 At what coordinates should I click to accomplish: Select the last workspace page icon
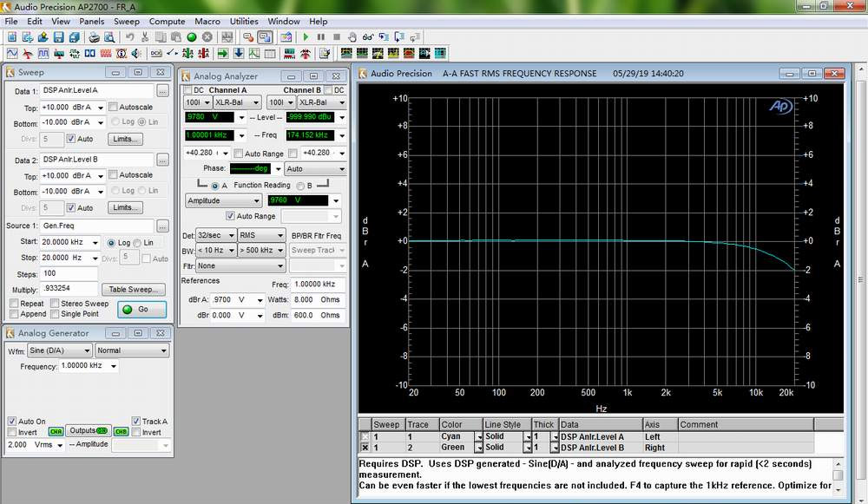coord(440,53)
